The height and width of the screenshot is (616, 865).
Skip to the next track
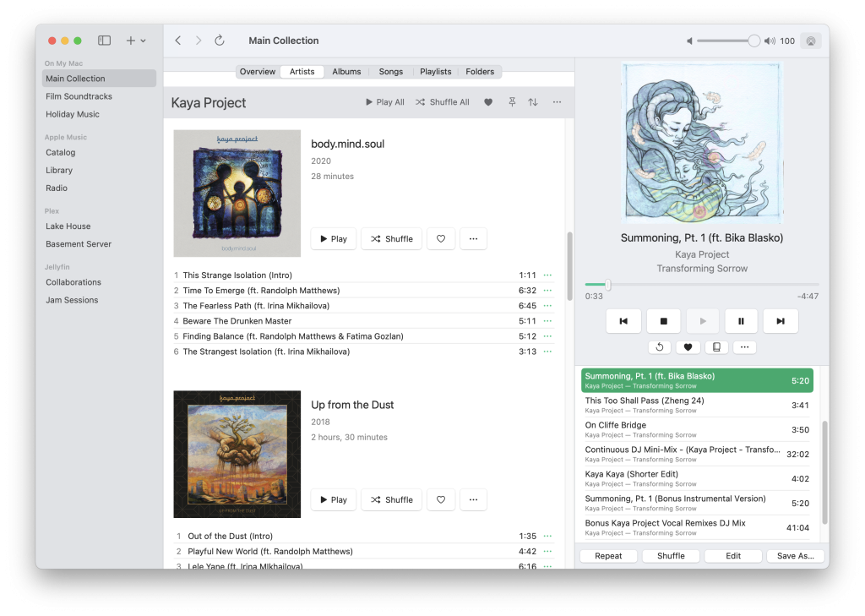tap(780, 321)
